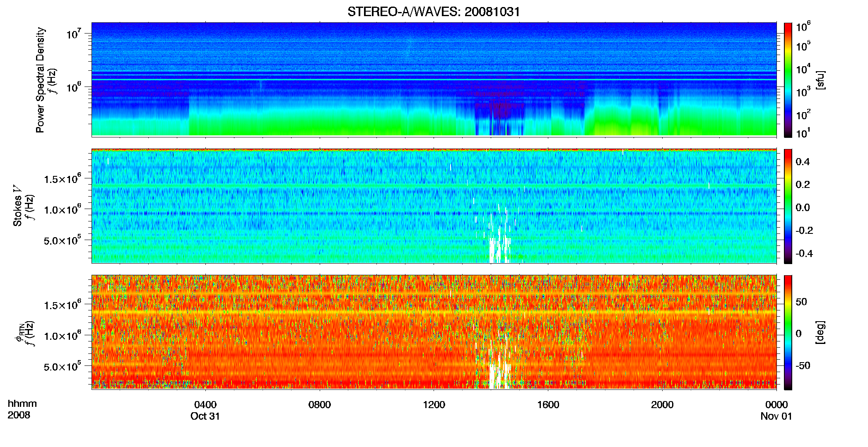Click the Stokes V spectrogram panel
The height and width of the screenshot is (447, 868).
(434, 206)
